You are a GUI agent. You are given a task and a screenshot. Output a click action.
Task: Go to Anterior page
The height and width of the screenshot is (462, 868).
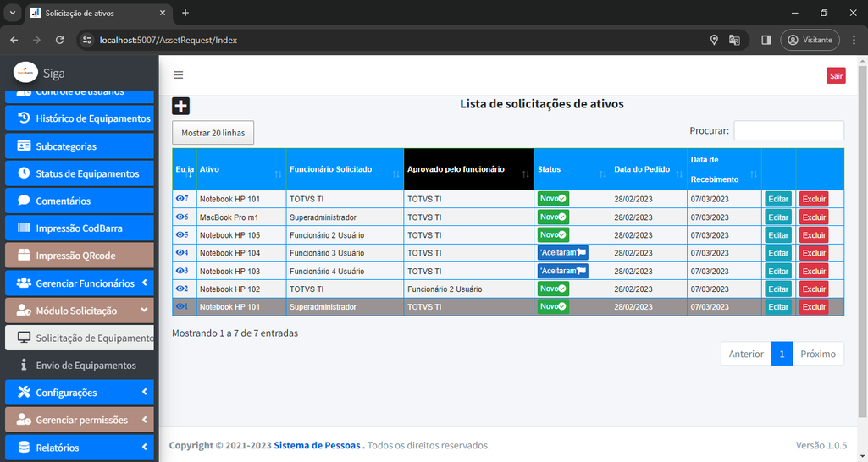click(x=746, y=354)
